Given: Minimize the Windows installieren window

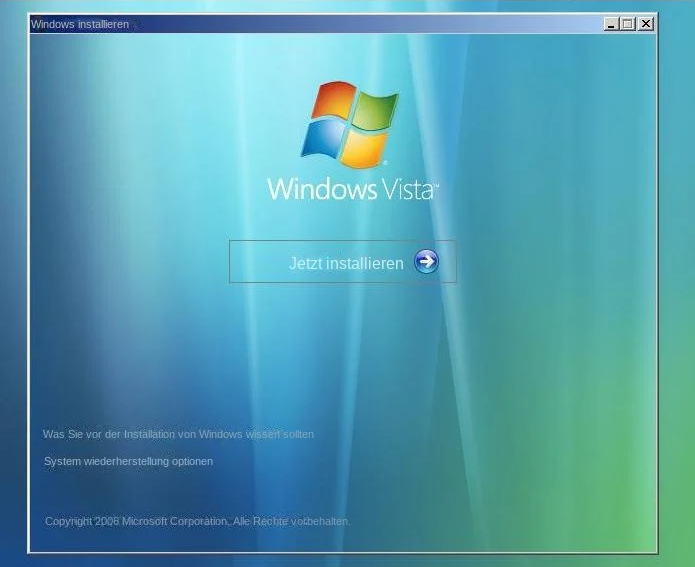Looking at the screenshot, I should [611, 24].
